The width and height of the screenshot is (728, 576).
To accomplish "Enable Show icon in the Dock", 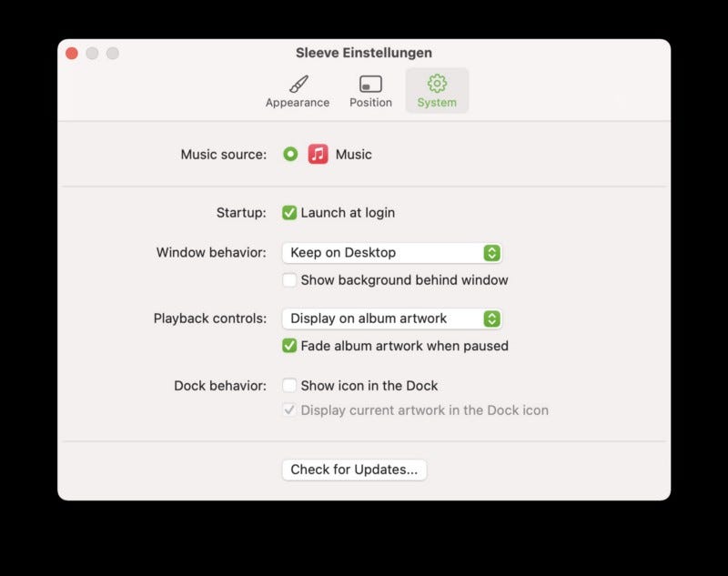I will pyautogui.click(x=289, y=385).
